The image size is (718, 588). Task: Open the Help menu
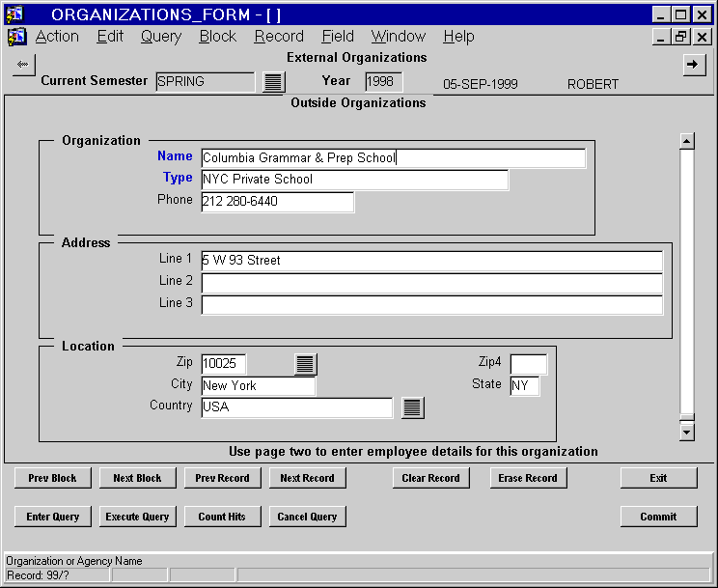coord(458,36)
